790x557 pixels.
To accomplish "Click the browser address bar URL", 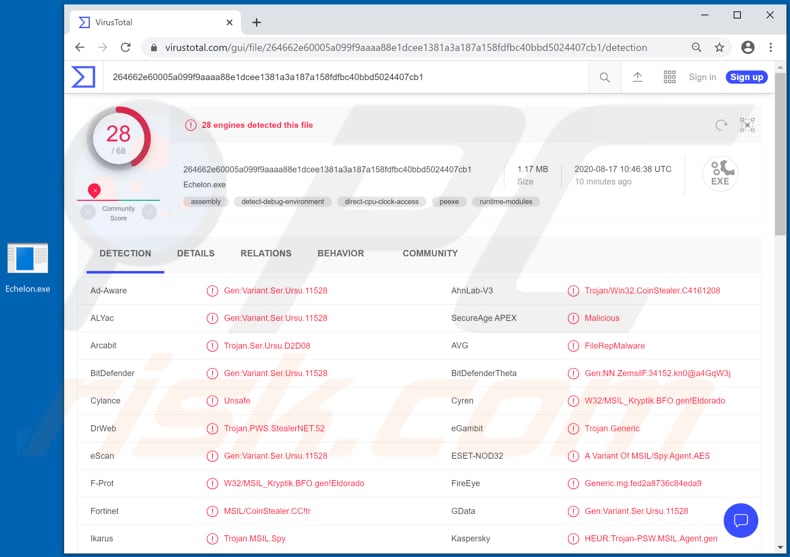I will pyautogui.click(x=406, y=47).
